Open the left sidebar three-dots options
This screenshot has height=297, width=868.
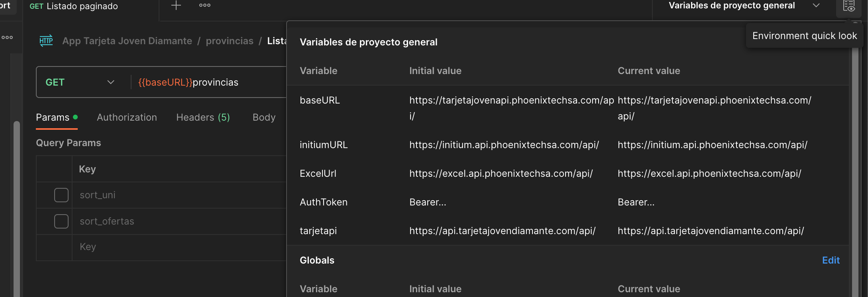7,37
